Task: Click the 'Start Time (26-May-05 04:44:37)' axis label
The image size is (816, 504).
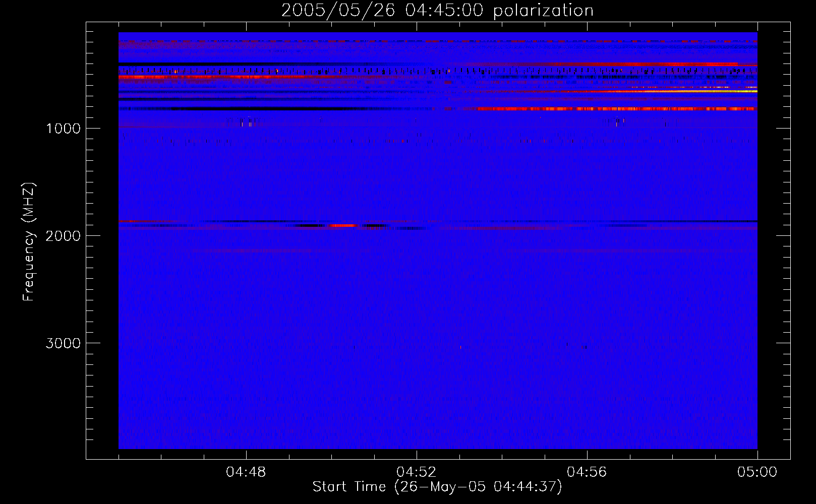Action: [437, 487]
